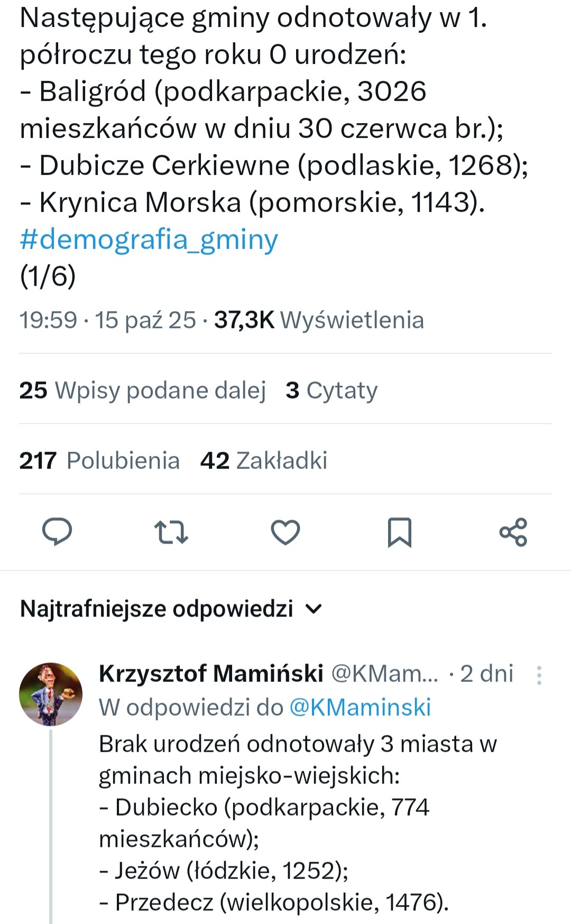
Task: View the 3 Cytaty list
Action: point(331,390)
